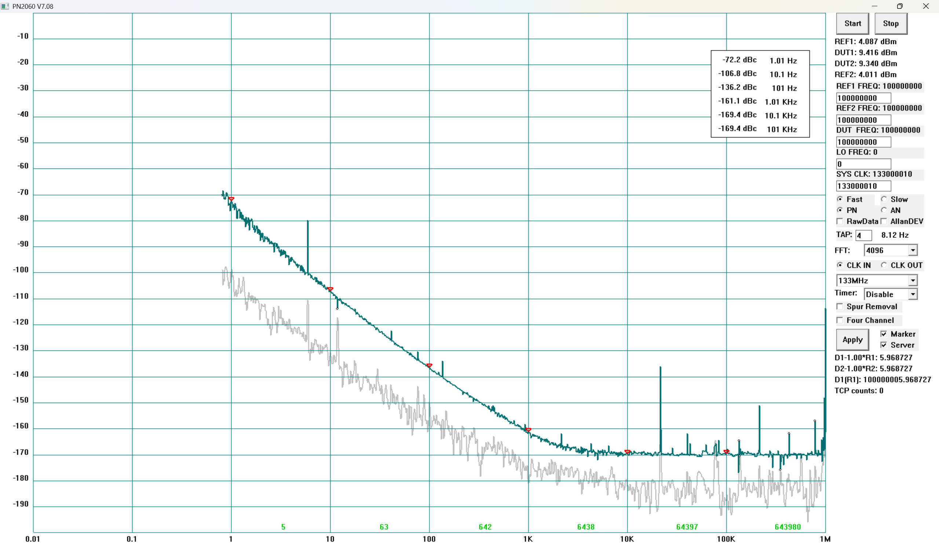Click the SYS CLK input field
The width and height of the screenshot is (939, 560).
(863, 186)
